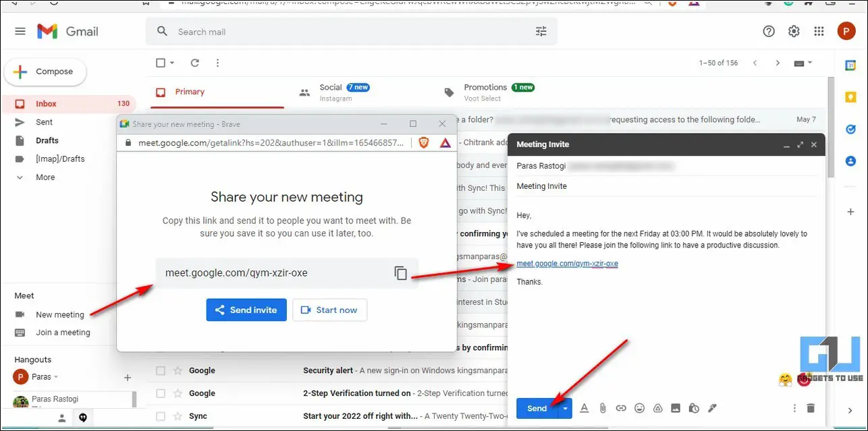
Task: Click Meeting Invite subject field
Action: [666, 186]
